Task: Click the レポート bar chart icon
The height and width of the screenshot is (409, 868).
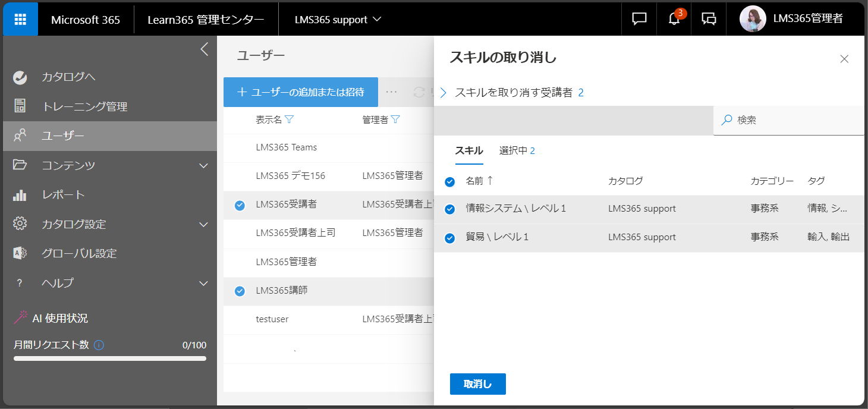Action: 20,194
